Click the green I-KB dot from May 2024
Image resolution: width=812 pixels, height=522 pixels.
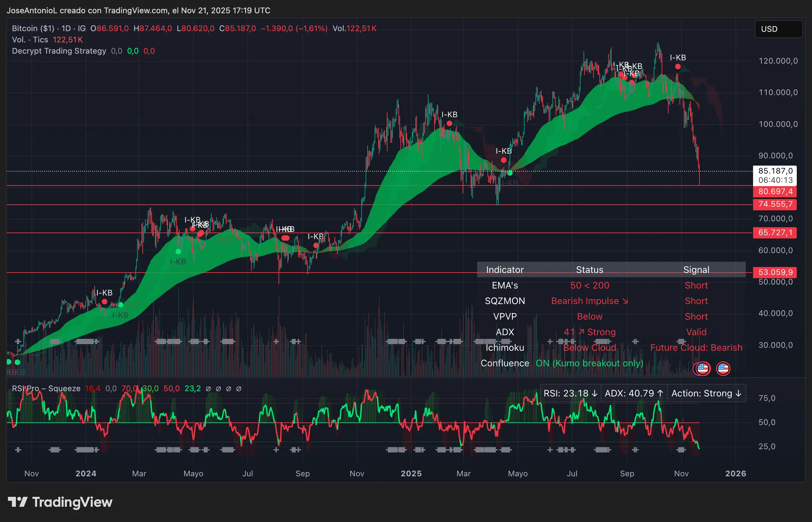(178, 252)
